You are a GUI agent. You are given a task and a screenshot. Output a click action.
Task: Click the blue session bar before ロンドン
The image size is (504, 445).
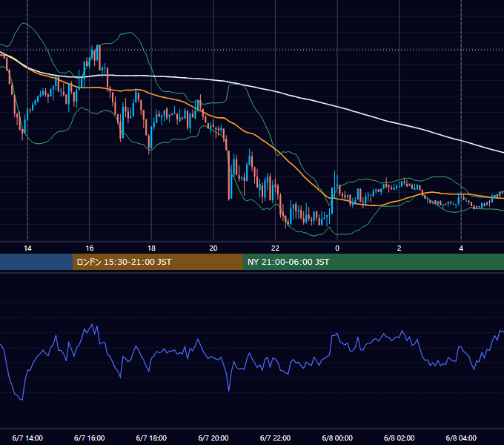click(36, 262)
